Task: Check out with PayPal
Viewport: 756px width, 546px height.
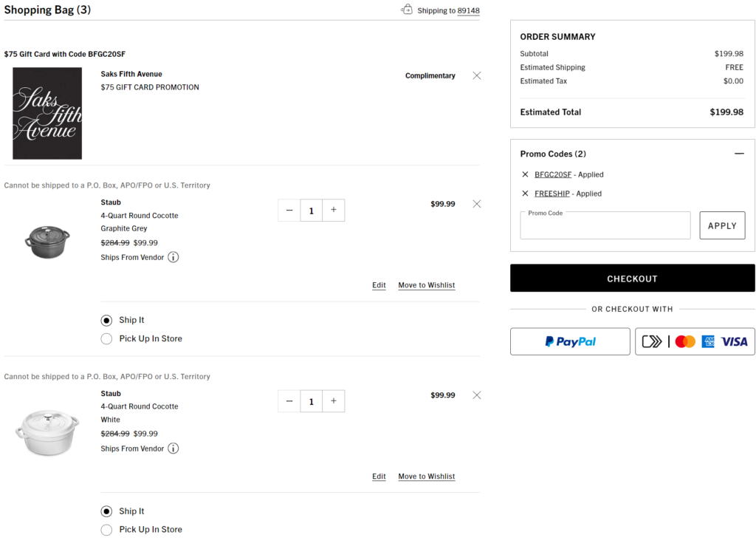Action: point(570,341)
